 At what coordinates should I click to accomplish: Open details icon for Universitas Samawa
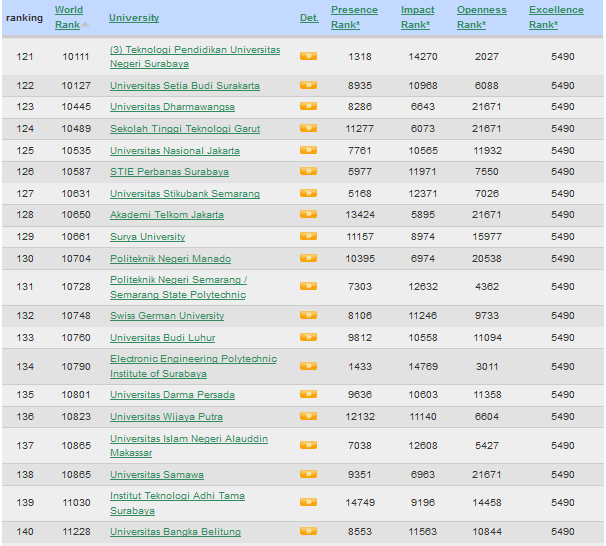click(308, 474)
